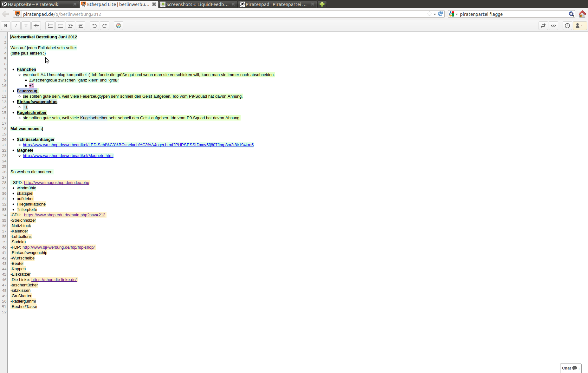Clear authorship colors with the rainbow icon
588x373 pixels.
click(x=119, y=26)
